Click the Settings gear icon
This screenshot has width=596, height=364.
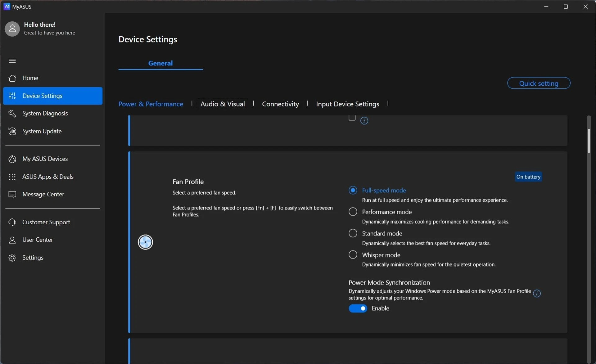tap(12, 258)
